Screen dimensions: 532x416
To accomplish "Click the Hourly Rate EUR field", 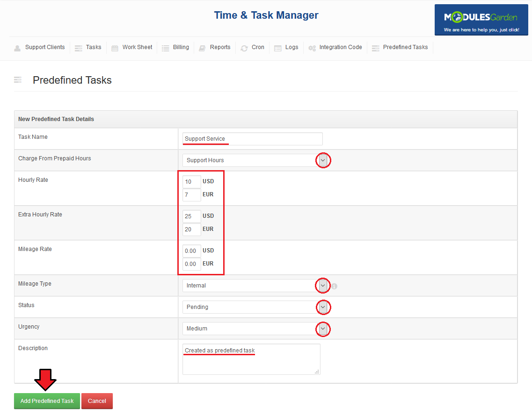I will pyautogui.click(x=192, y=195).
